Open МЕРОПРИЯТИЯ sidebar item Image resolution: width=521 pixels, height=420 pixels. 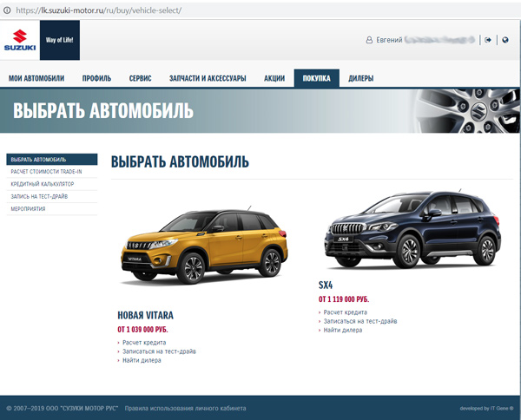(30, 209)
